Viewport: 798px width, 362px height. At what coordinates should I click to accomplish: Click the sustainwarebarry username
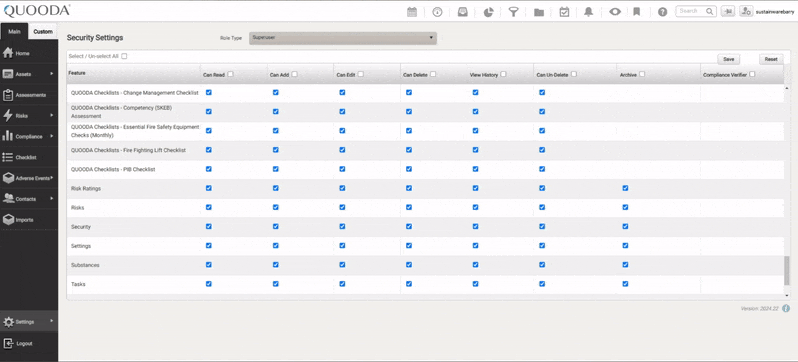coord(775,11)
